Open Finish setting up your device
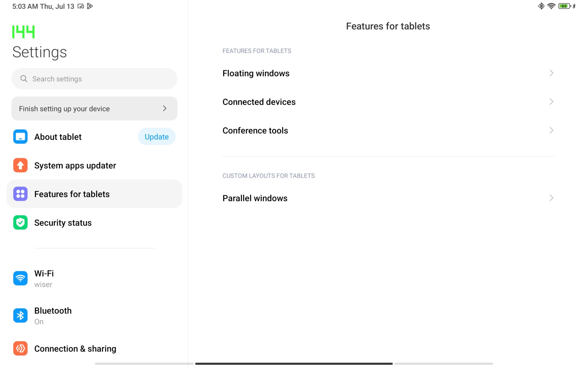This screenshot has width=588, height=368. tap(94, 108)
